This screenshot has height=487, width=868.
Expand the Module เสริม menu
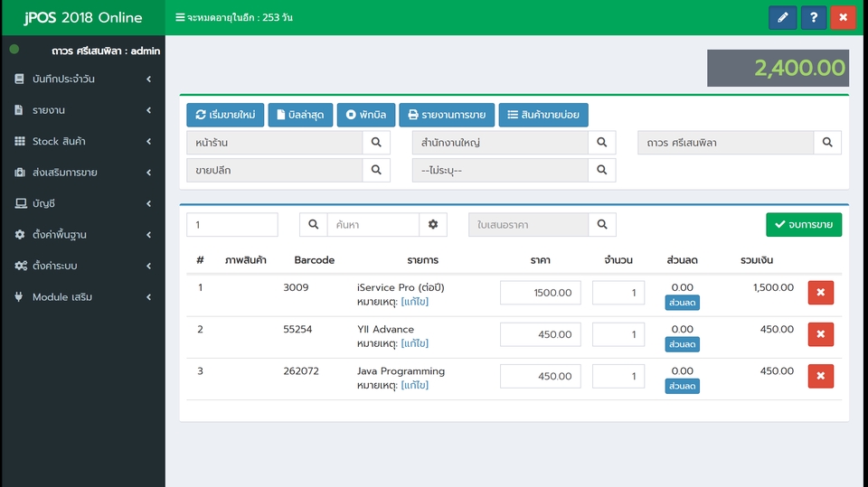(x=83, y=296)
